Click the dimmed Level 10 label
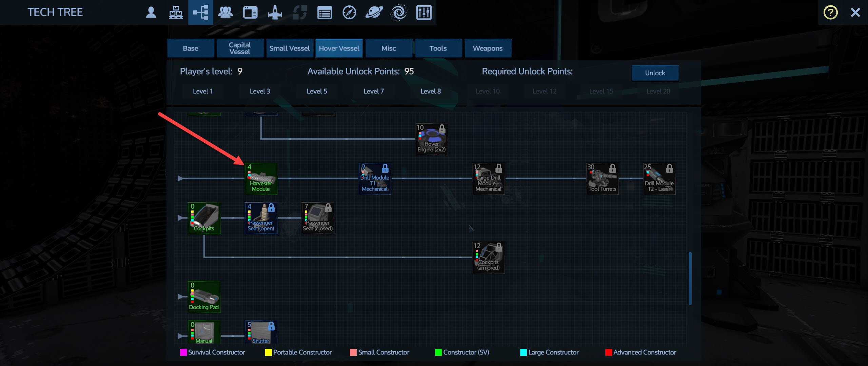 coord(488,91)
